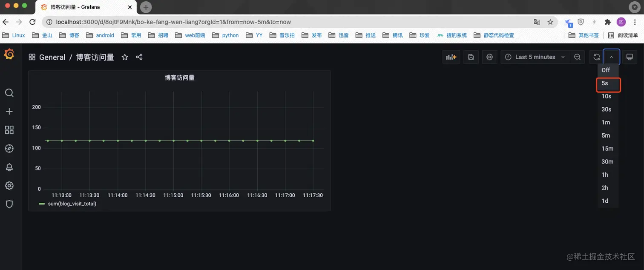This screenshot has width=644, height=270.
Task: Click the chart data point at 11:15:00
Action: (173, 141)
